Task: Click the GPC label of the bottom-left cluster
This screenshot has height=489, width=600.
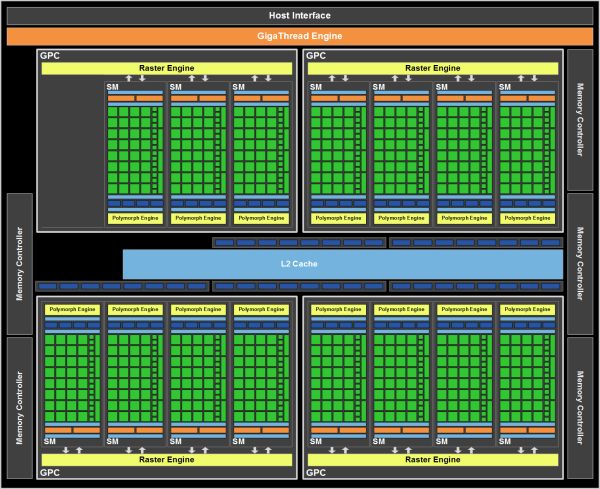Action: point(50,473)
